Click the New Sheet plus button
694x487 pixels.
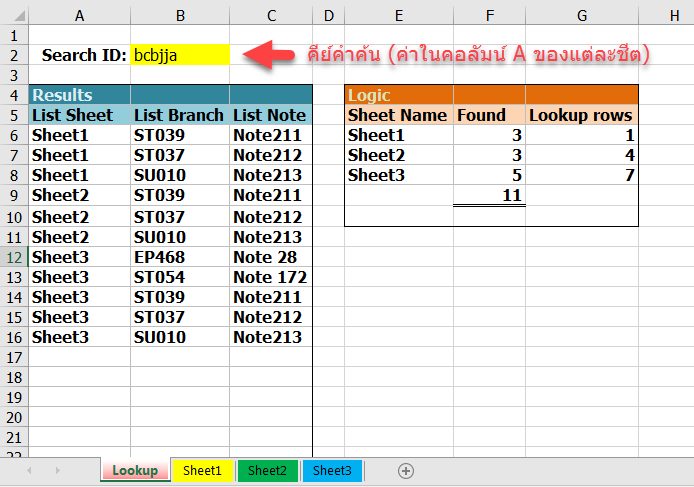pyautogui.click(x=406, y=470)
